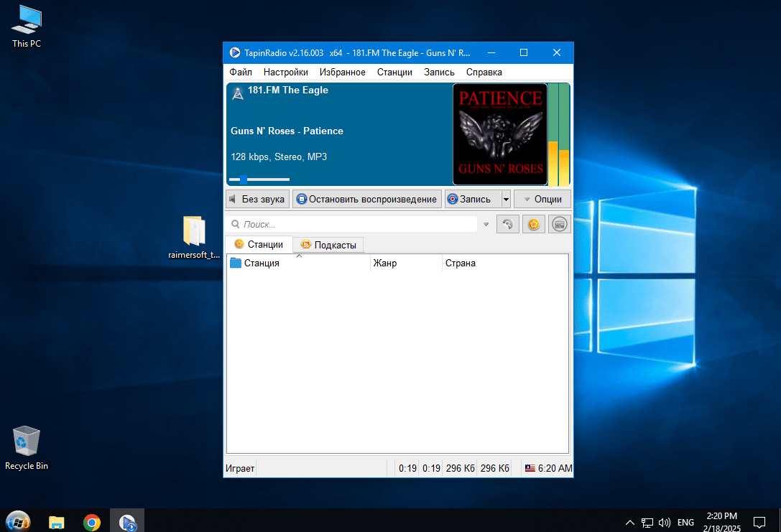Switch to the Подкасты tab
The width and height of the screenshot is (781, 532).
coord(329,245)
